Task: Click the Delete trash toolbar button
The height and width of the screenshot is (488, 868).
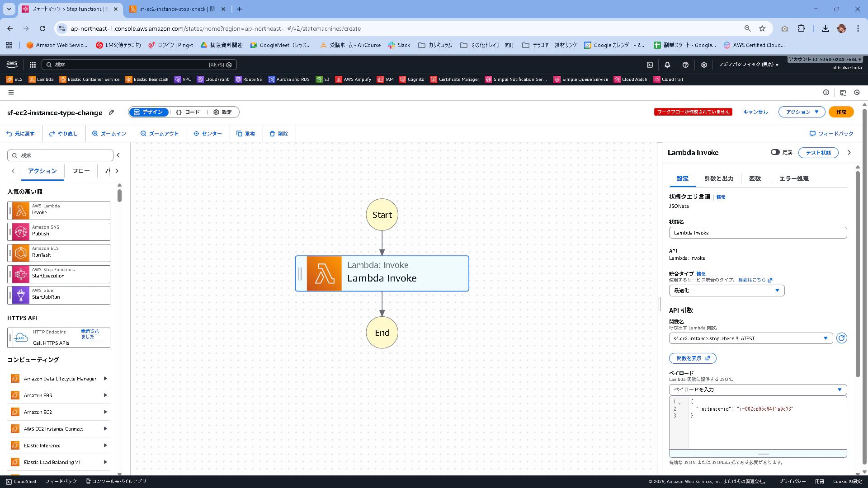Action: click(278, 134)
